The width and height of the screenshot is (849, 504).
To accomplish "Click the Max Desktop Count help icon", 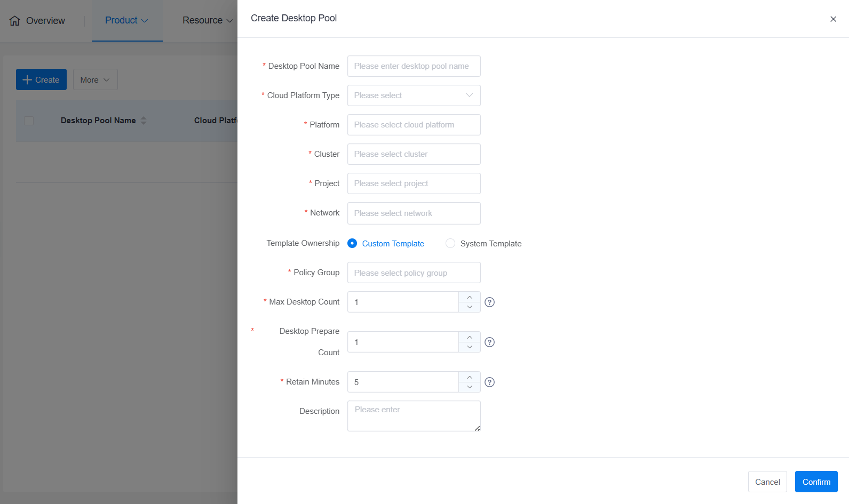I will point(489,302).
